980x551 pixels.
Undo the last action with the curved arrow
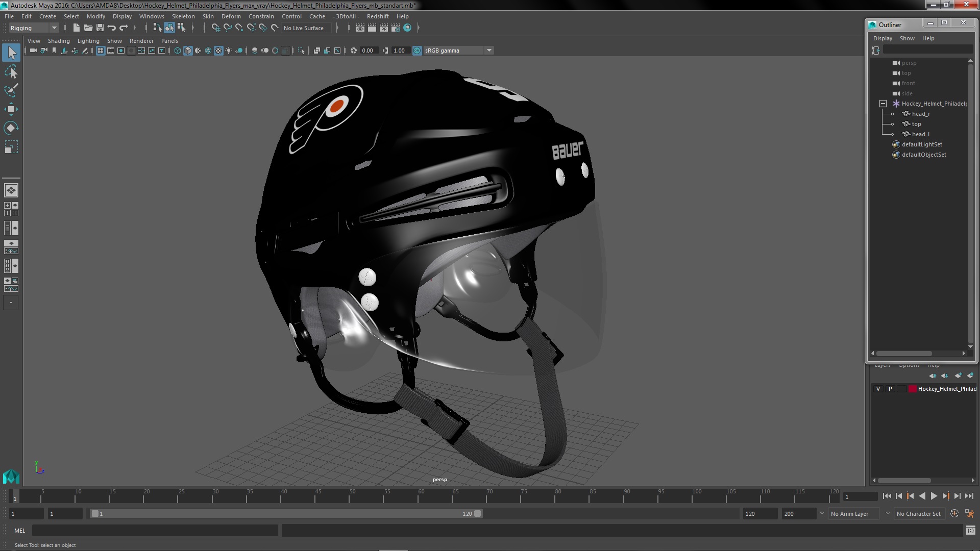click(x=112, y=28)
